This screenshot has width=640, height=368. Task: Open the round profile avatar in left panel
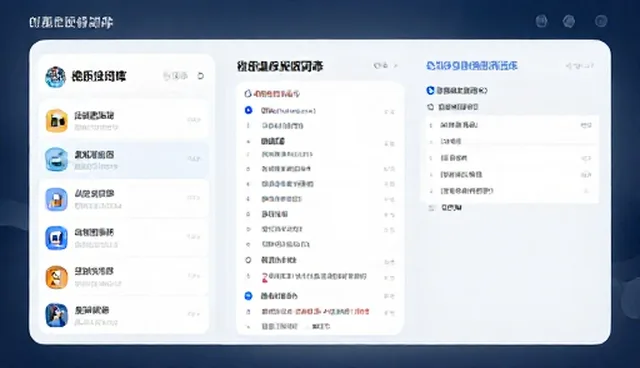pos(55,77)
